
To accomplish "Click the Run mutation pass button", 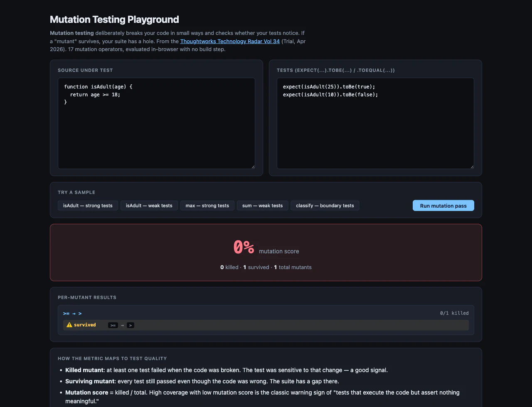I will [x=443, y=206].
